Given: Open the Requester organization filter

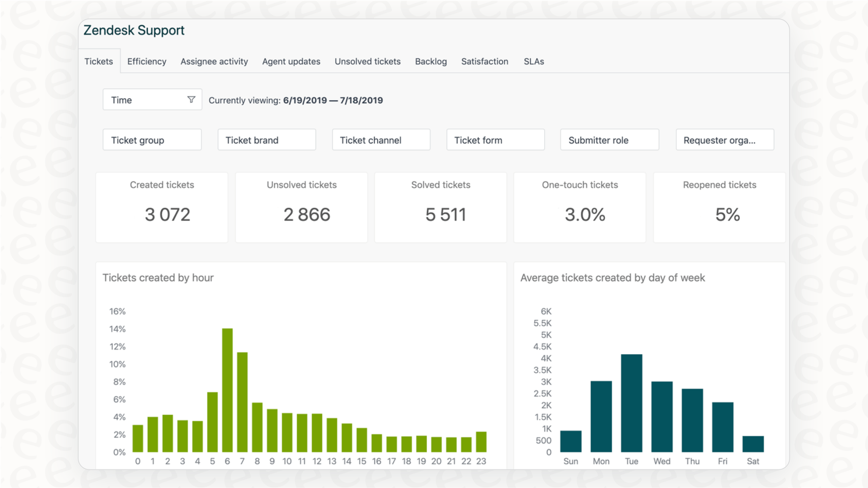Looking at the screenshot, I should coord(724,139).
